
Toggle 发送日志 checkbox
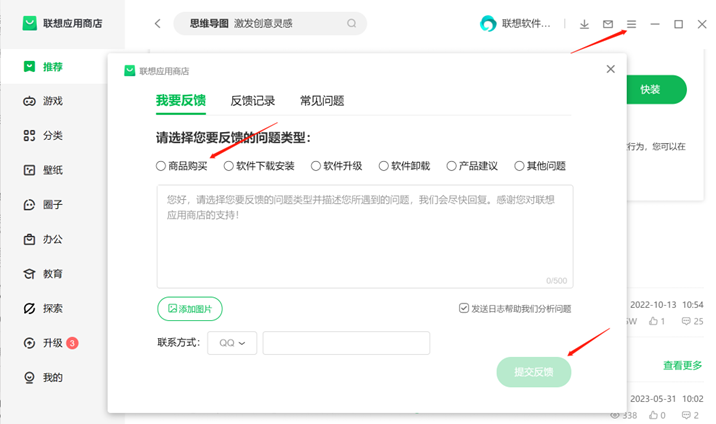coord(464,309)
